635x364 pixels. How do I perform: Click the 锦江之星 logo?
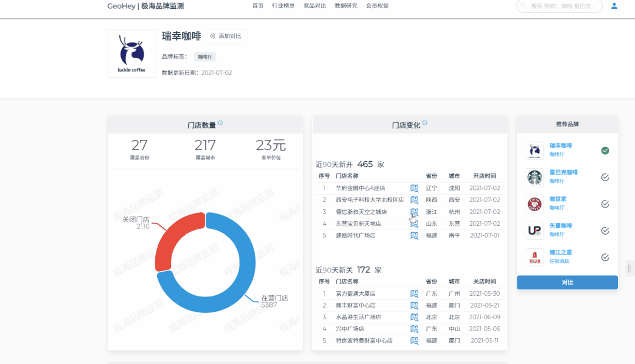point(534,258)
